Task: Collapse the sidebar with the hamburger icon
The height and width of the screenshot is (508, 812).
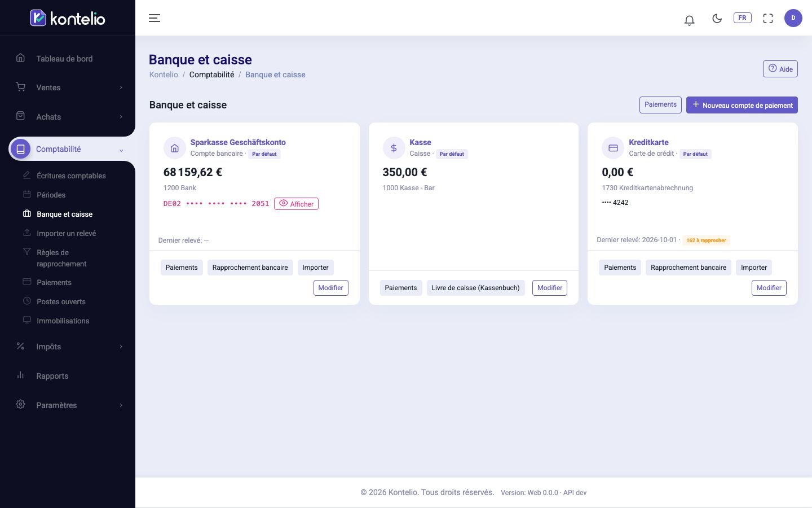Action: click(x=155, y=18)
